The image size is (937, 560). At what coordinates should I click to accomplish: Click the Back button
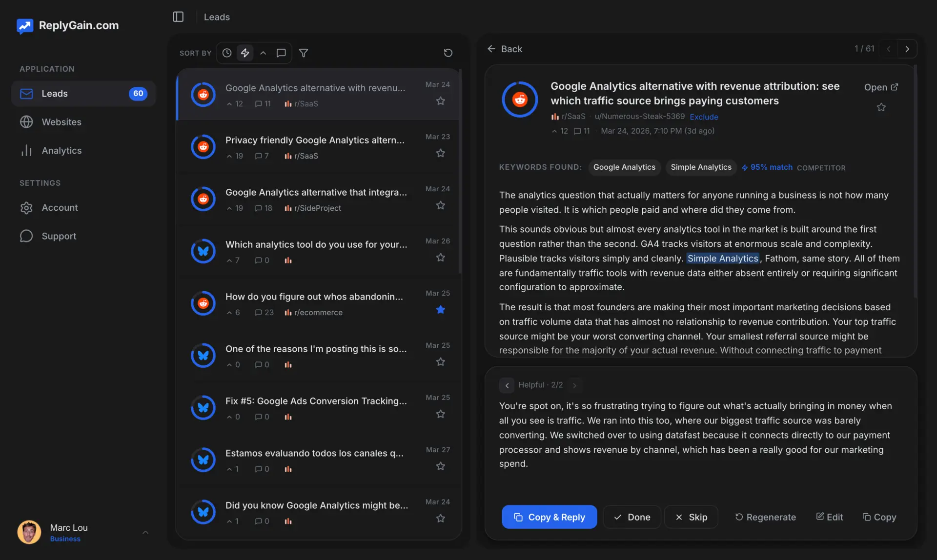click(505, 49)
